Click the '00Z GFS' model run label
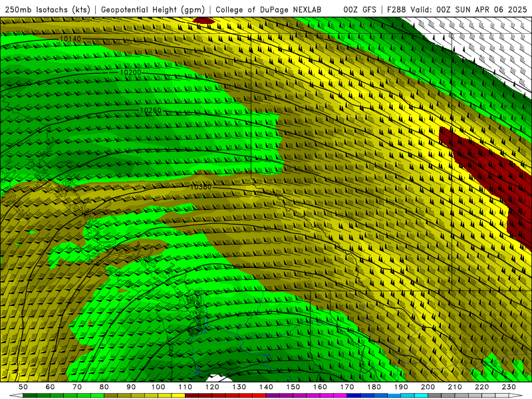 click(360, 9)
